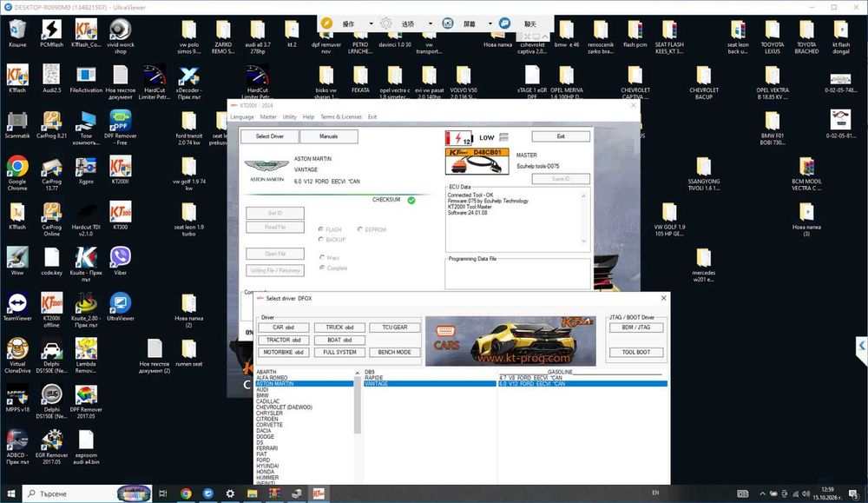This screenshot has width=868, height=503.
Task: Select the BACKUP radio button
Action: pyautogui.click(x=320, y=239)
